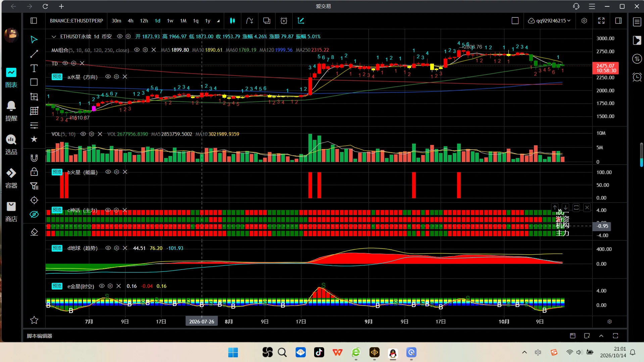
Task: Switch to the 4h timeframe
Action: 131,21
